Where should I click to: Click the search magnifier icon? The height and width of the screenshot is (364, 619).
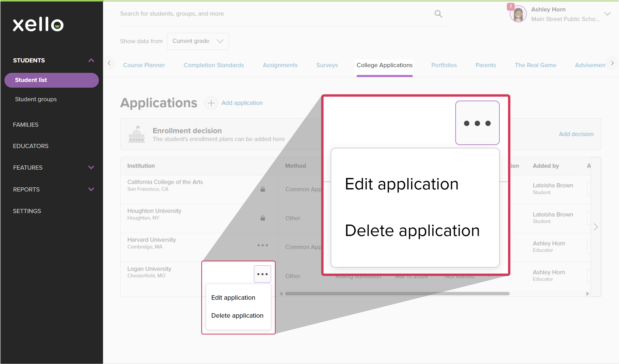438,14
